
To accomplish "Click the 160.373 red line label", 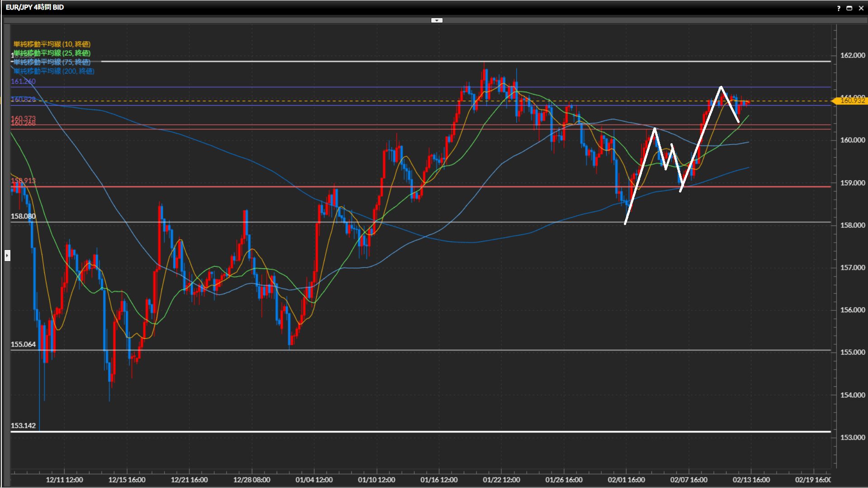I will [x=23, y=118].
